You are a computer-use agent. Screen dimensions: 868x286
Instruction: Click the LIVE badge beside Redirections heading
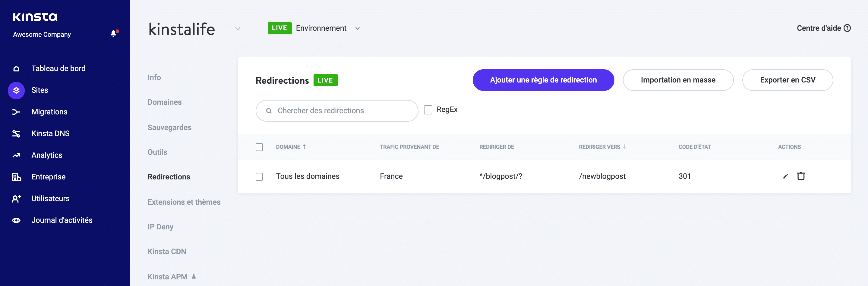click(x=325, y=80)
